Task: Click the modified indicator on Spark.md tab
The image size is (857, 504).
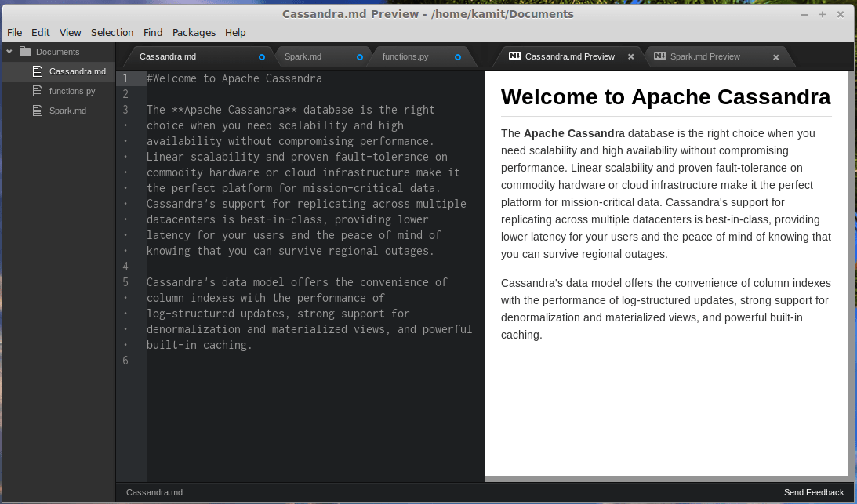Action: coord(360,56)
